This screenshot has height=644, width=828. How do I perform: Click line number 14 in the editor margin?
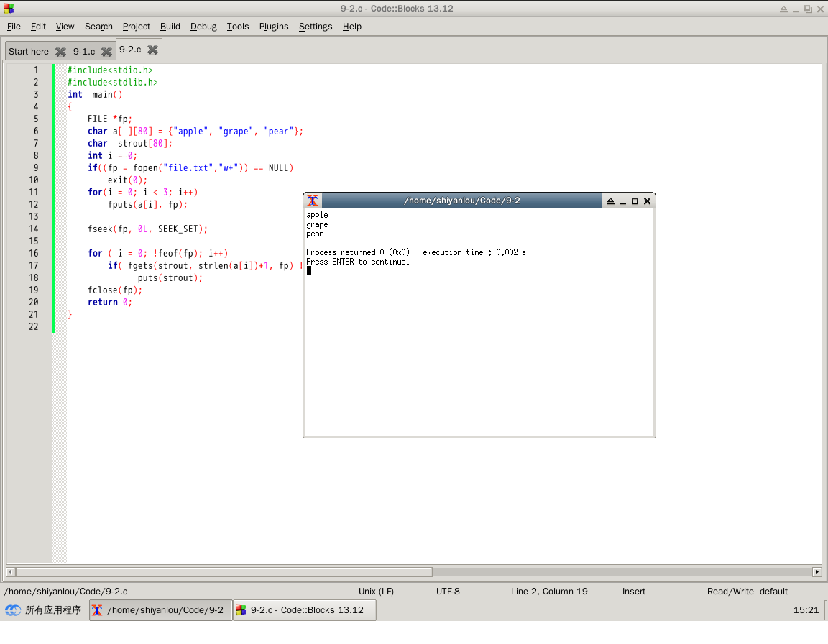pyautogui.click(x=33, y=229)
